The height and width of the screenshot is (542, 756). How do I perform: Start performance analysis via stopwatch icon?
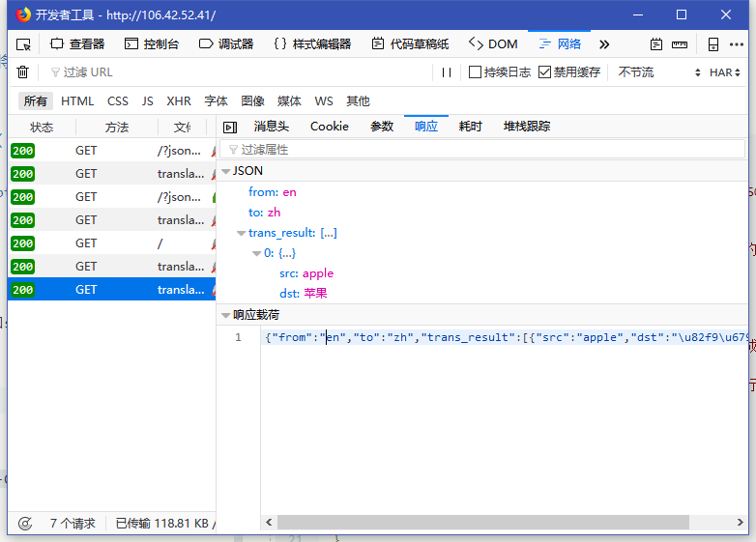25,524
